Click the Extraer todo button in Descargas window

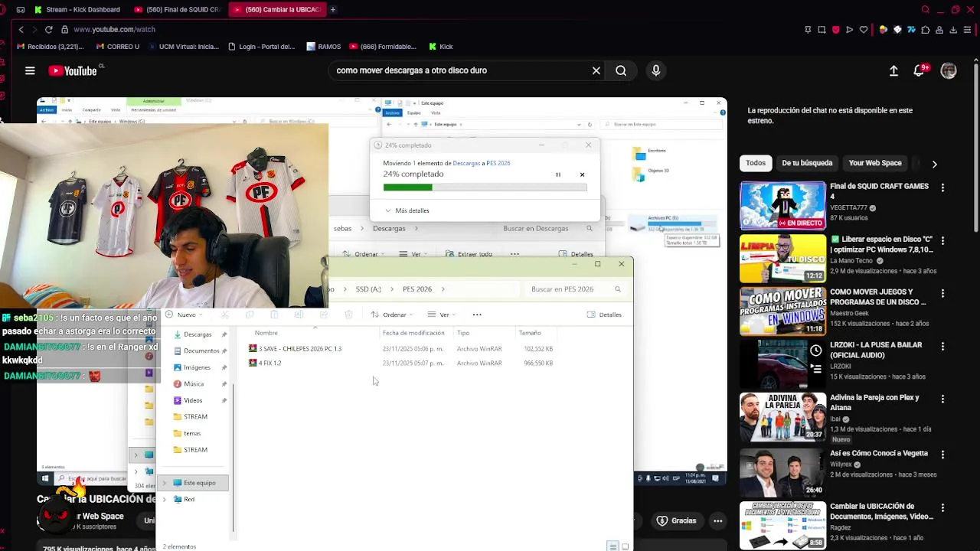[x=469, y=254]
